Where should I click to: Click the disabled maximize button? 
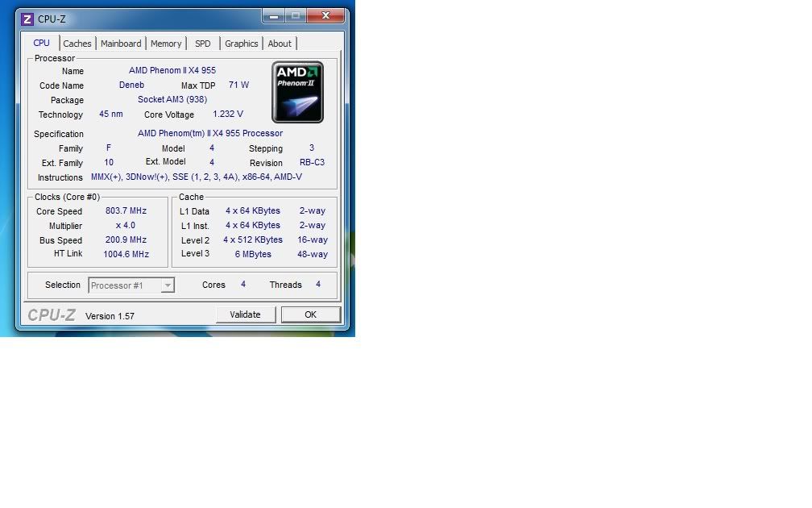click(x=296, y=16)
